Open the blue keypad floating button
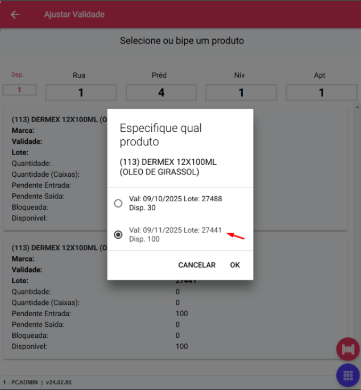This screenshot has width=361, height=390. click(x=348, y=376)
